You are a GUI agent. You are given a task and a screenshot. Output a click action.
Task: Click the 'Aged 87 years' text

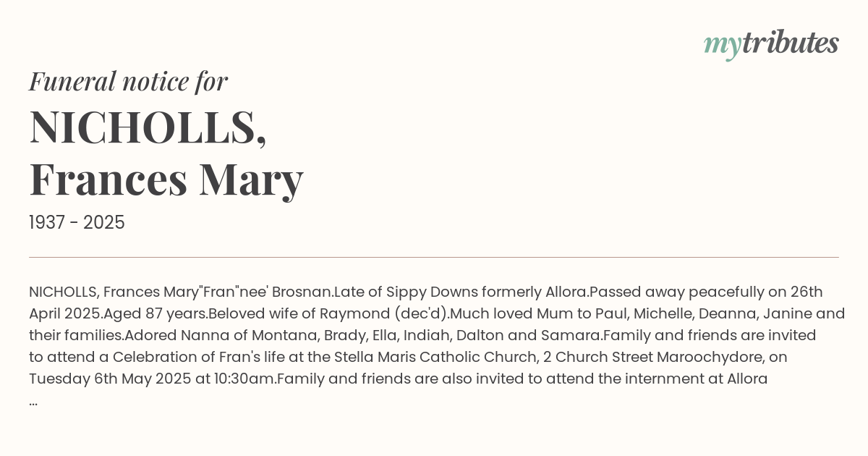click(x=155, y=313)
